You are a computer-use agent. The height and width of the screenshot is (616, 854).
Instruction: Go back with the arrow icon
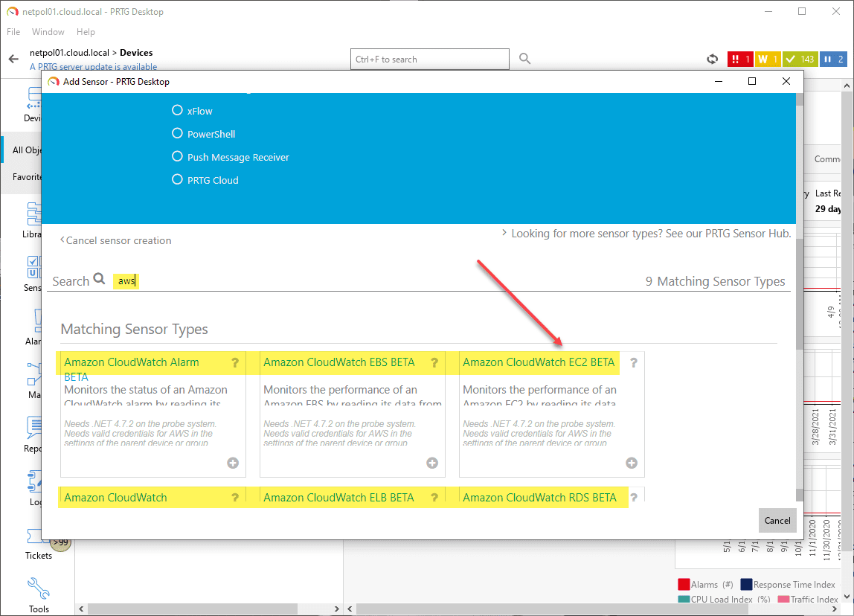tap(13, 59)
